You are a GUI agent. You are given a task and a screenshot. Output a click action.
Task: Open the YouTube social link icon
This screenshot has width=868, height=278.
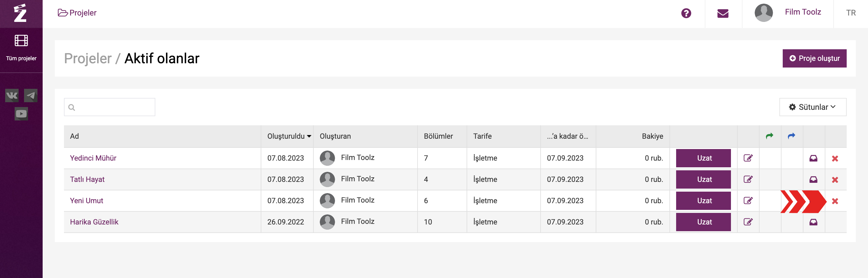click(21, 114)
